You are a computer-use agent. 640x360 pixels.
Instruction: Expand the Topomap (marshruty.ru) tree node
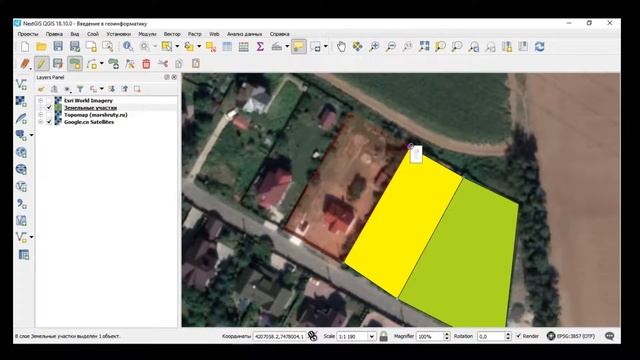pyautogui.click(x=40, y=115)
